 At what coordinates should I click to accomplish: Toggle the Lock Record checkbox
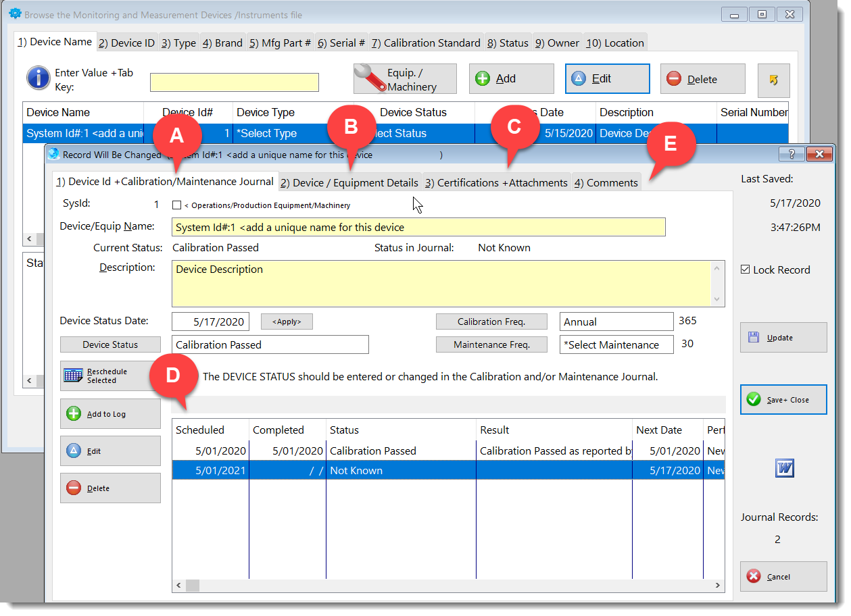click(x=745, y=269)
